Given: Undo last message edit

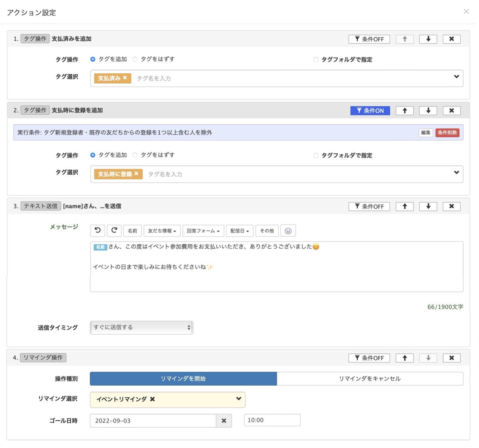Looking at the screenshot, I should [98, 231].
